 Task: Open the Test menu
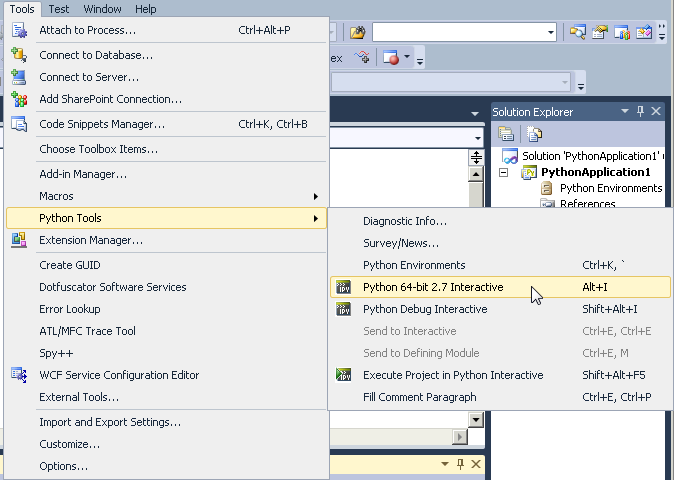coord(58,9)
